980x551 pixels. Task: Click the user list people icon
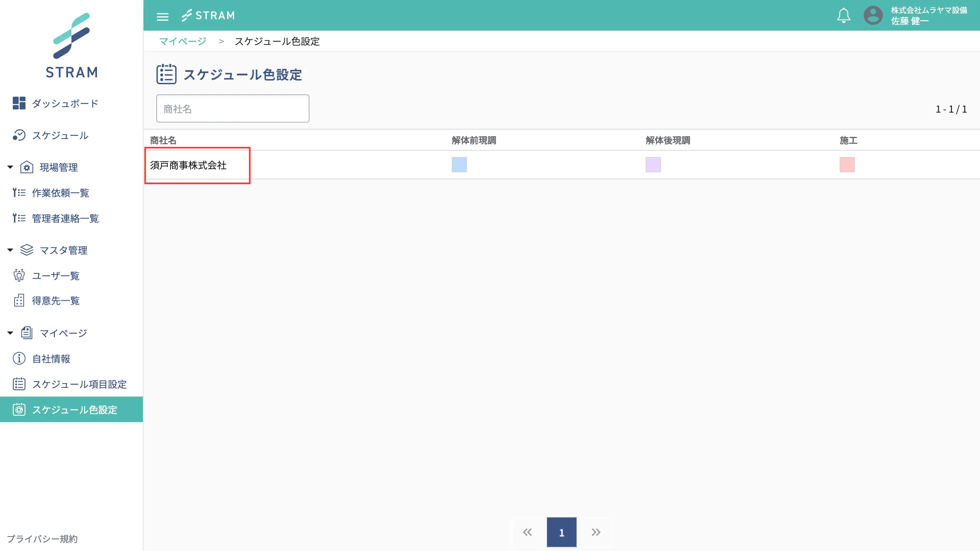[19, 276]
